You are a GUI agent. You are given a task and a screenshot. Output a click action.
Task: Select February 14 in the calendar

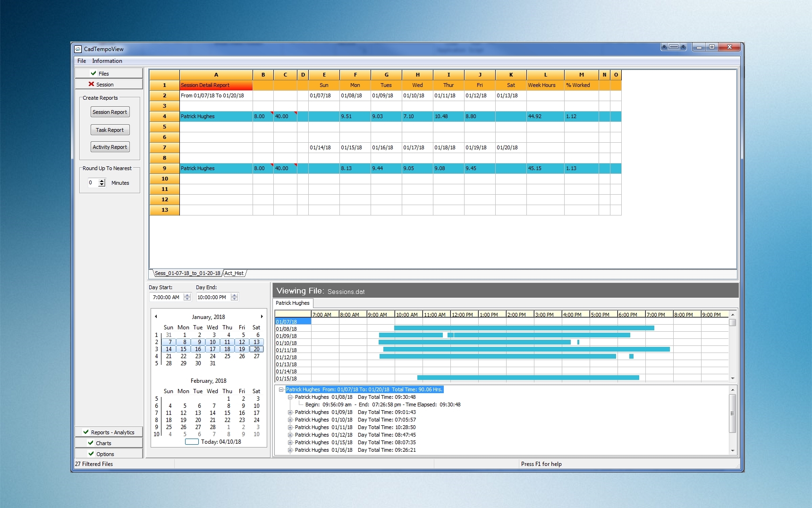(212, 413)
